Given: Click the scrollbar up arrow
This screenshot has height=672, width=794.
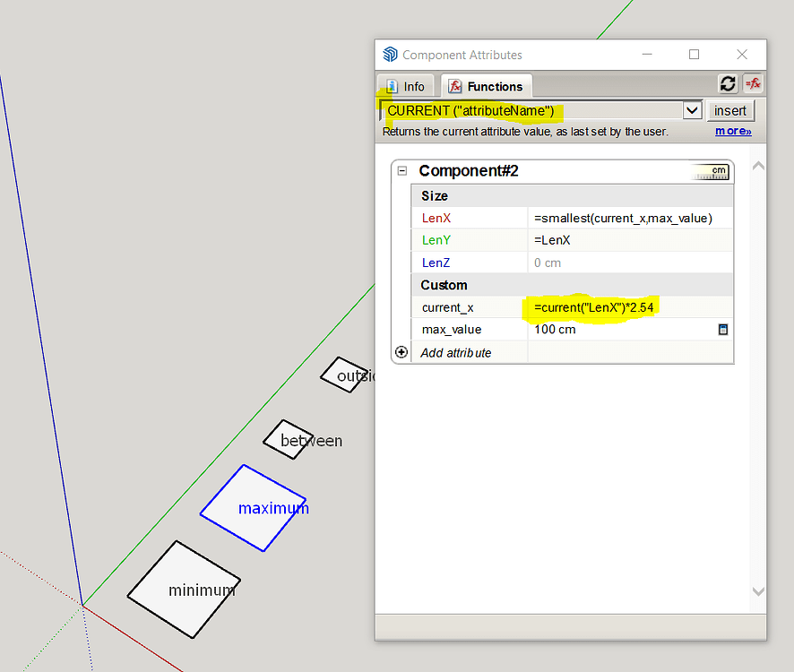Looking at the screenshot, I should (x=757, y=164).
